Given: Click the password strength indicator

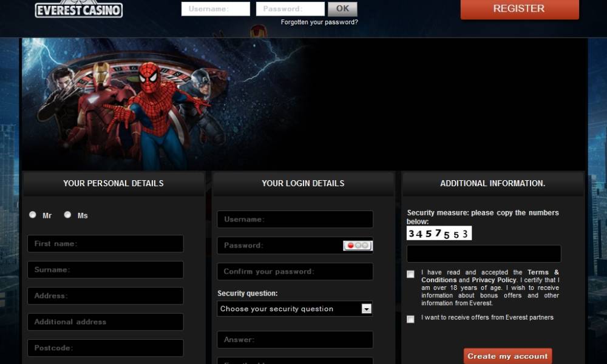Looking at the screenshot, I should [x=358, y=245].
